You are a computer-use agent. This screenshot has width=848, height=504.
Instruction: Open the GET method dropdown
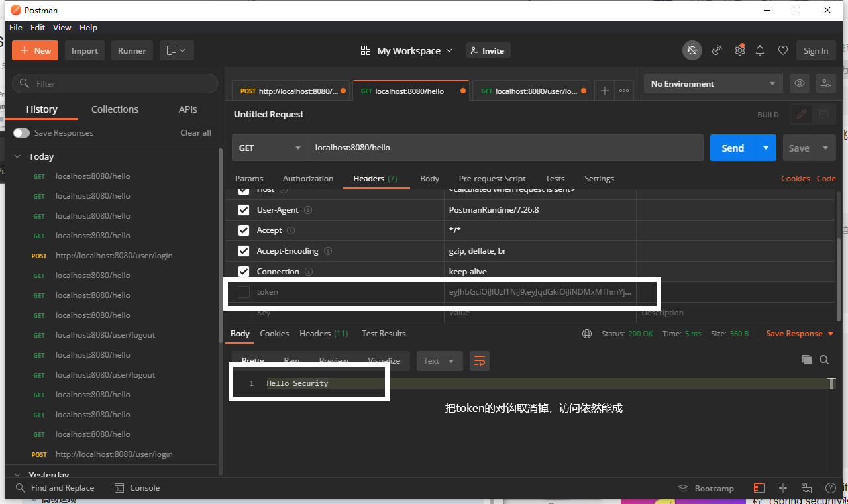pyautogui.click(x=270, y=148)
